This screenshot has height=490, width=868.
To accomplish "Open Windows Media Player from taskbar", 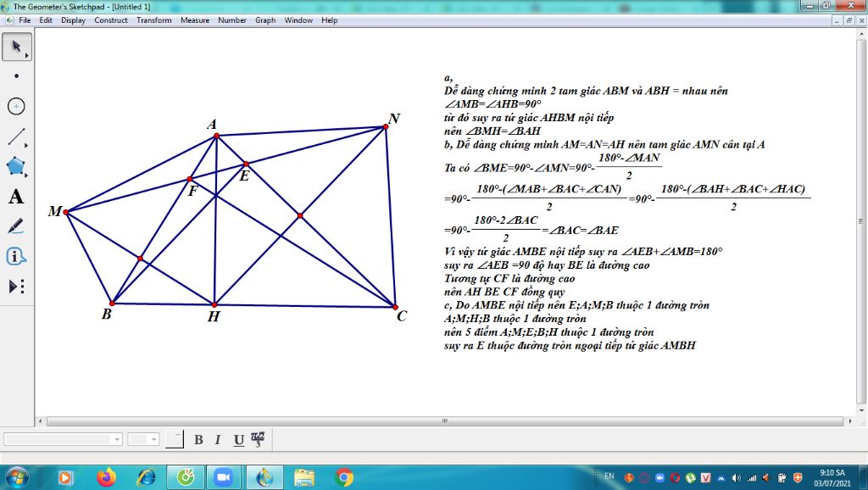I will [64, 477].
